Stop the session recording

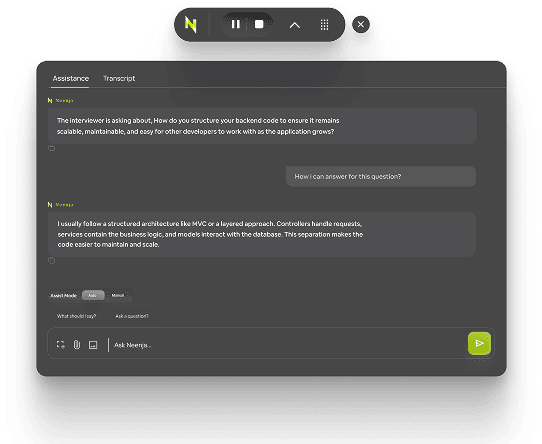tap(259, 24)
